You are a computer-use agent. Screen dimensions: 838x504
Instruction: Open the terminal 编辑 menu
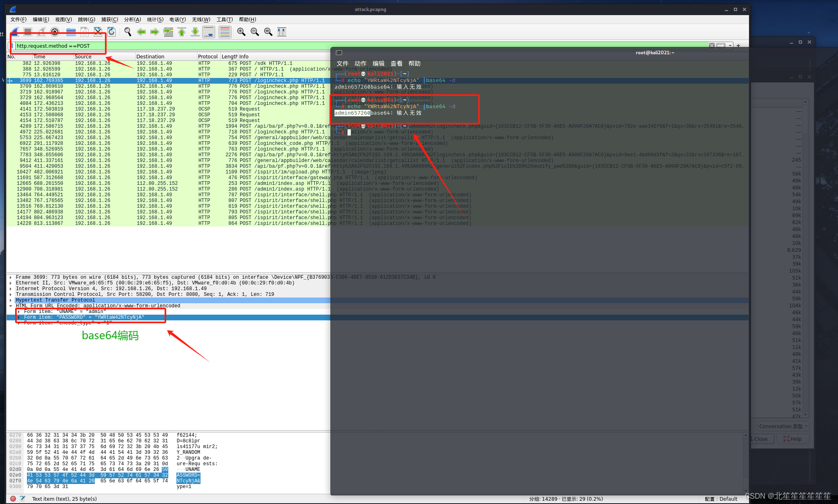pos(378,63)
